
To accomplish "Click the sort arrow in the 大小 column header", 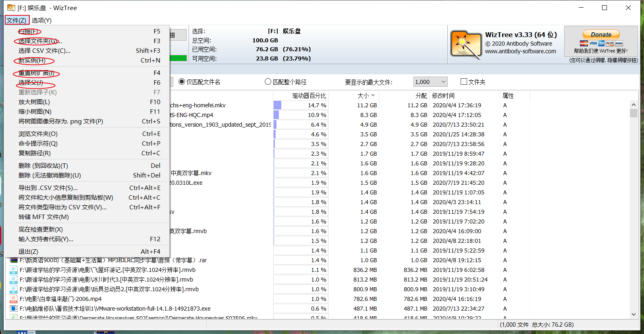I will click(373, 96).
